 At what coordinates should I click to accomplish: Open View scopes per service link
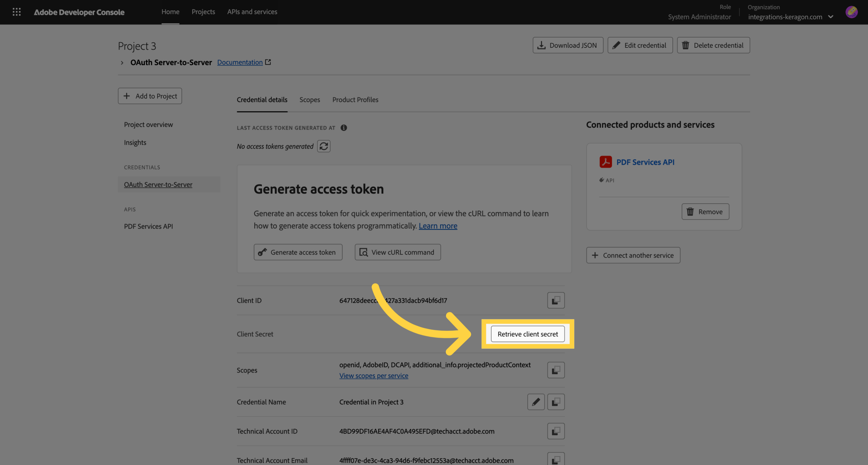[373, 376]
